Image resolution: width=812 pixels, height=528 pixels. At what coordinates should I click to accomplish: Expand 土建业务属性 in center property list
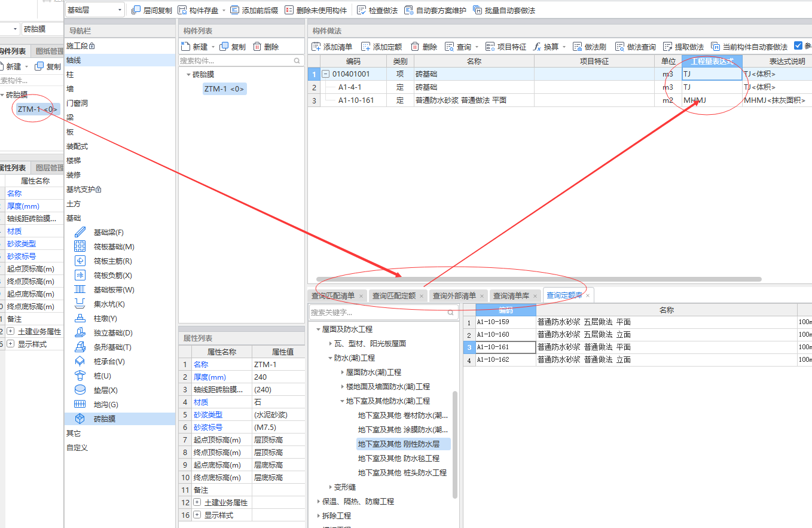(x=197, y=502)
